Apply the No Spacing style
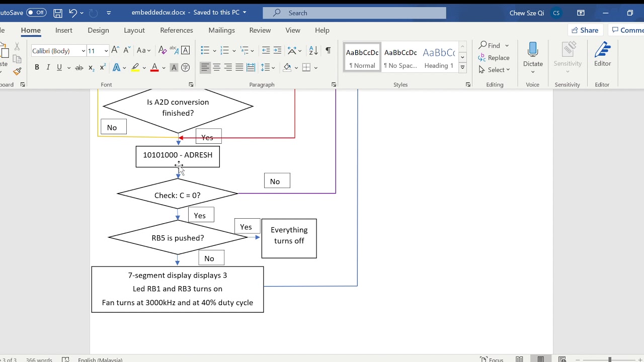The width and height of the screenshot is (644, 362). (x=400, y=57)
